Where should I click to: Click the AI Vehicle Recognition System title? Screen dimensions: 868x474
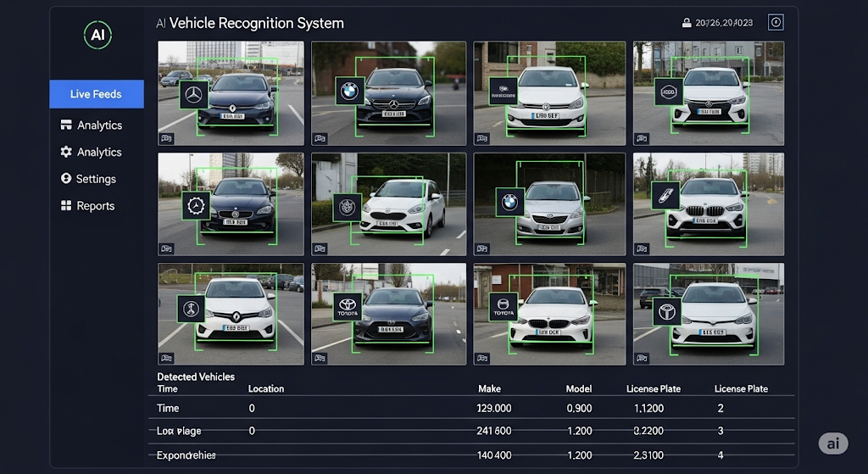(250, 23)
